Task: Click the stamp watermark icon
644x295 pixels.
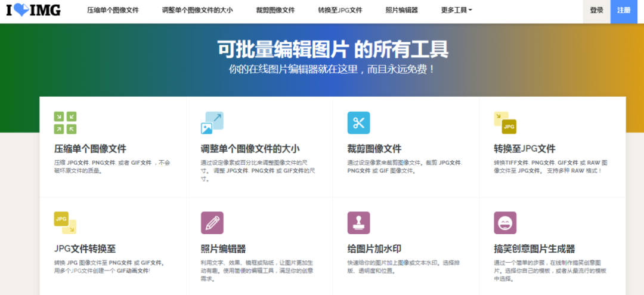Action: [358, 223]
